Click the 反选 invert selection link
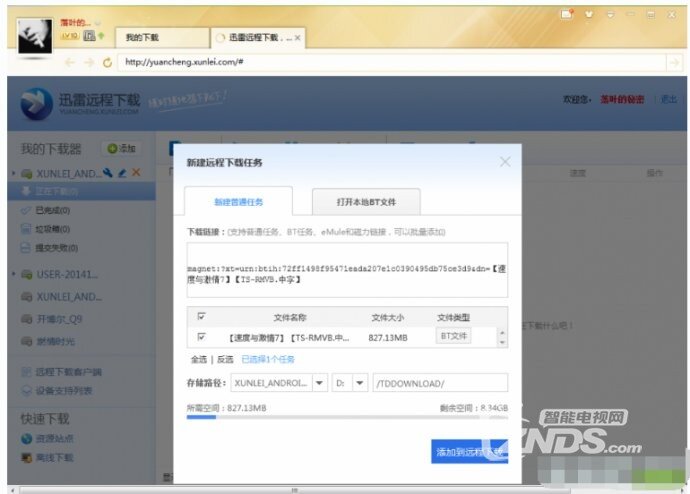 [x=225, y=359]
